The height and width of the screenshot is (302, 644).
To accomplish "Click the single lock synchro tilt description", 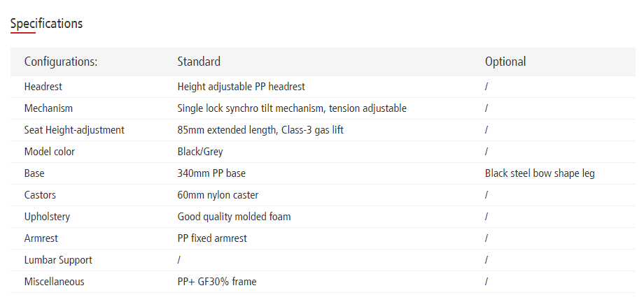I will point(292,108).
